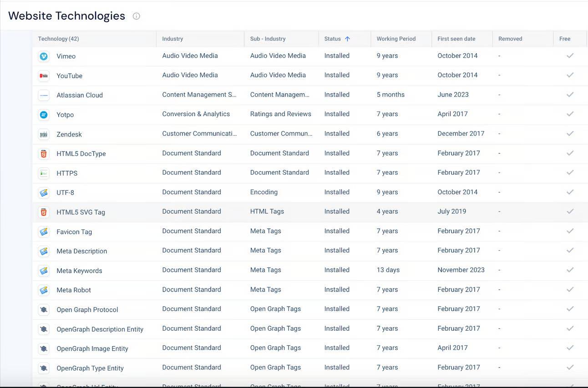The image size is (588, 388).
Task: Open the Vimeo technology name
Action: point(66,56)
